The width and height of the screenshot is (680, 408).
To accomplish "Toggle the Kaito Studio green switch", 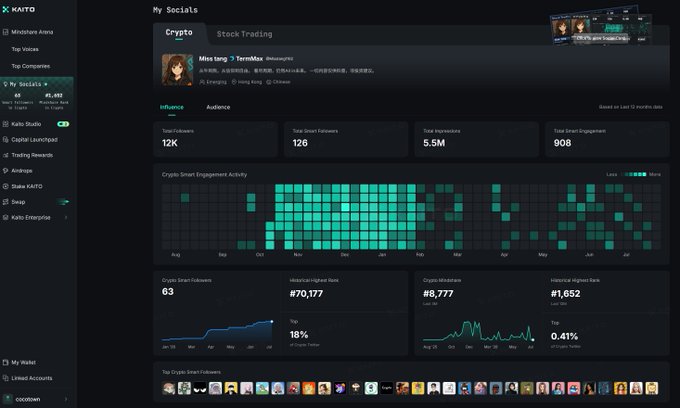I will pyautogui.click(x=63, y=124).
